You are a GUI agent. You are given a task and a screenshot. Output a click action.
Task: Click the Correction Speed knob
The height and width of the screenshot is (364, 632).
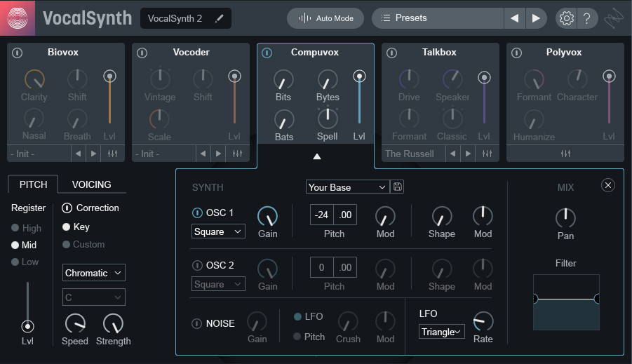[x=75, y=324]
